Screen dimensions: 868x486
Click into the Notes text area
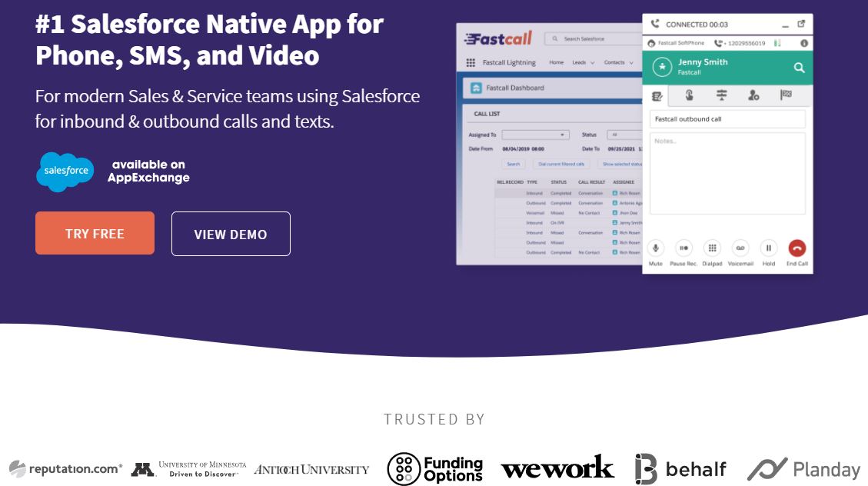click(727, 173)
